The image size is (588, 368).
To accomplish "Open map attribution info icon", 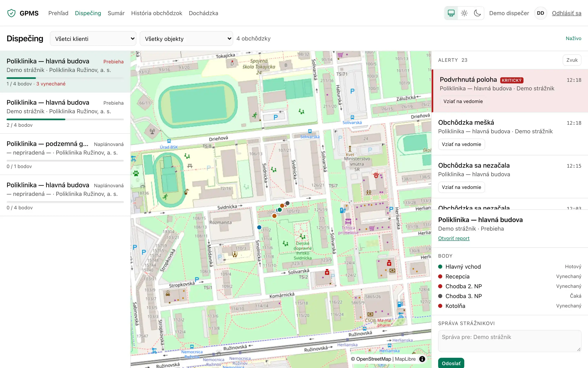I will (422, 359).
